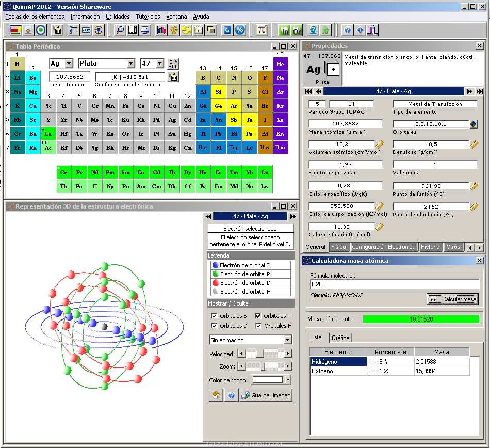Click the colored orbitals icon beside 2,8,18,18,1
The width and height of the screenshot is (490, 448).
(x=473, y=124)
